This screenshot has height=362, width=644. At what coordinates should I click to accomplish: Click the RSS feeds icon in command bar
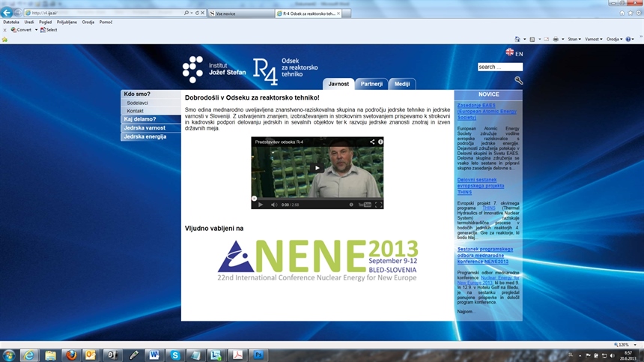pos(532,39)
